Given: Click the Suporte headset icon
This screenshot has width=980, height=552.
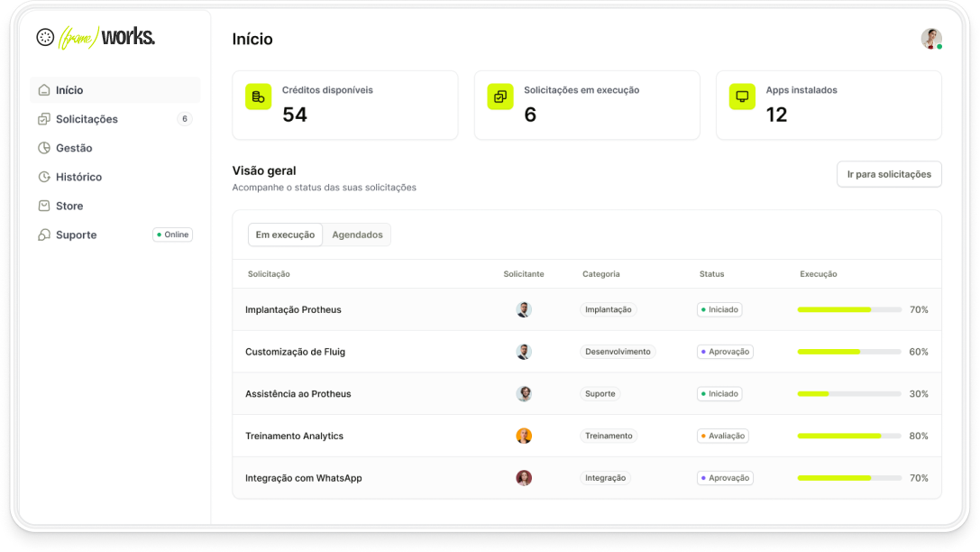Looking at the screenshot, I should [x=44, y=235].
